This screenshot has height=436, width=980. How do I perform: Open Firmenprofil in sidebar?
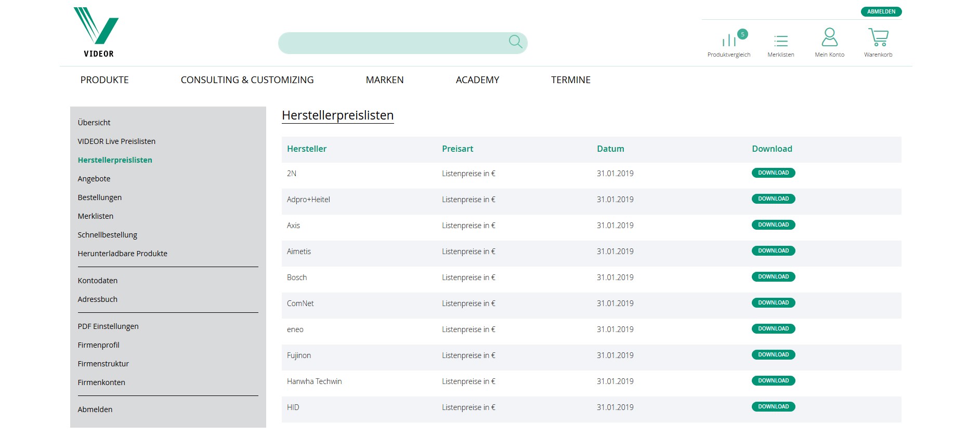99,345
